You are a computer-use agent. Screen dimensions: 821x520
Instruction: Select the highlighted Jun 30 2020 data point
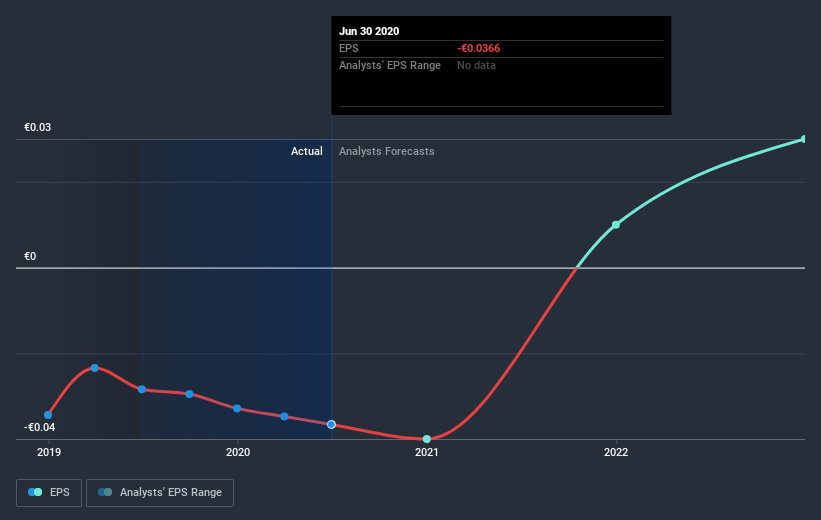331,425
